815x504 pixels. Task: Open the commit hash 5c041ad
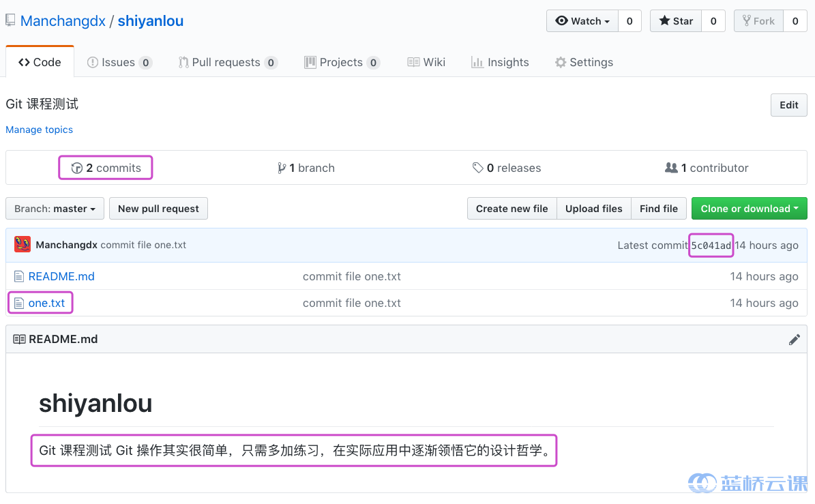pyautogui.click(x=711, y=246)
